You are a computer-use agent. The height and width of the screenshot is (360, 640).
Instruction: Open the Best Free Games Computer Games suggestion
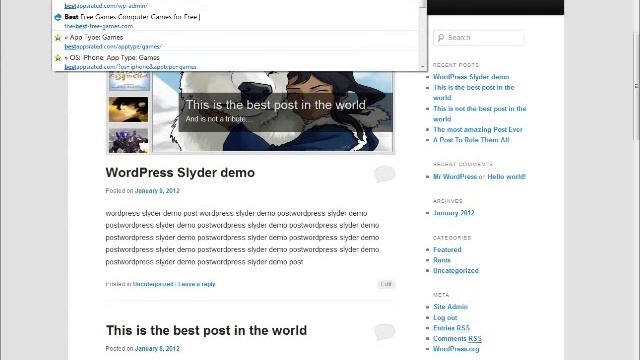(236, 21)
